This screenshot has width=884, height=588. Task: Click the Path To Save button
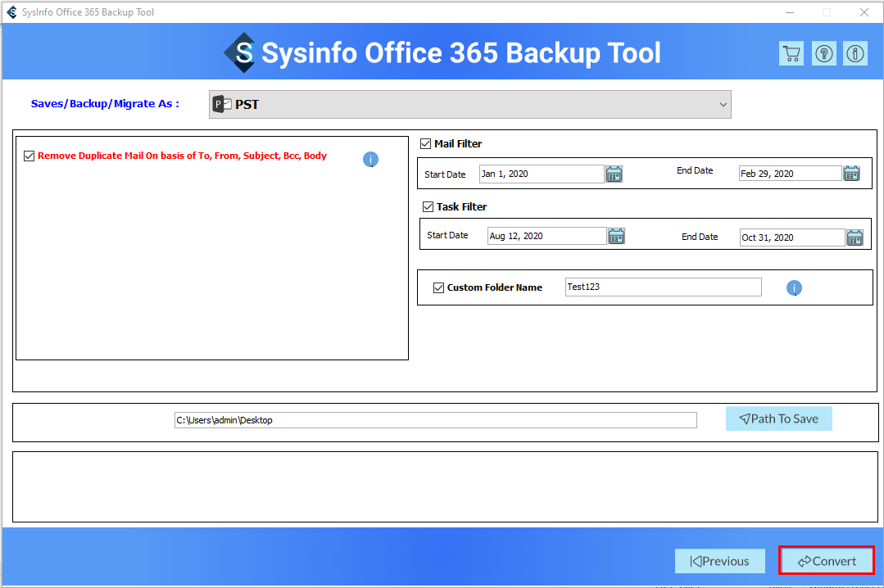[x=778, y=418]
